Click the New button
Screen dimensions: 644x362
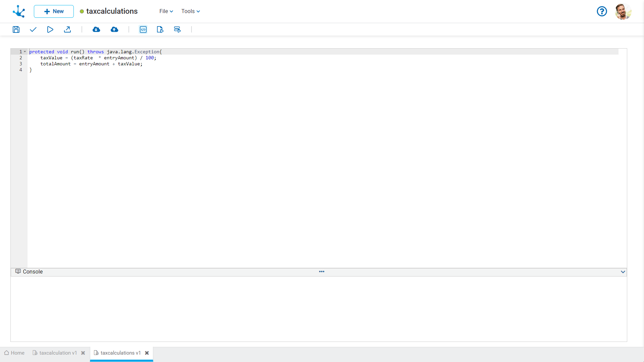click(54, 11)
